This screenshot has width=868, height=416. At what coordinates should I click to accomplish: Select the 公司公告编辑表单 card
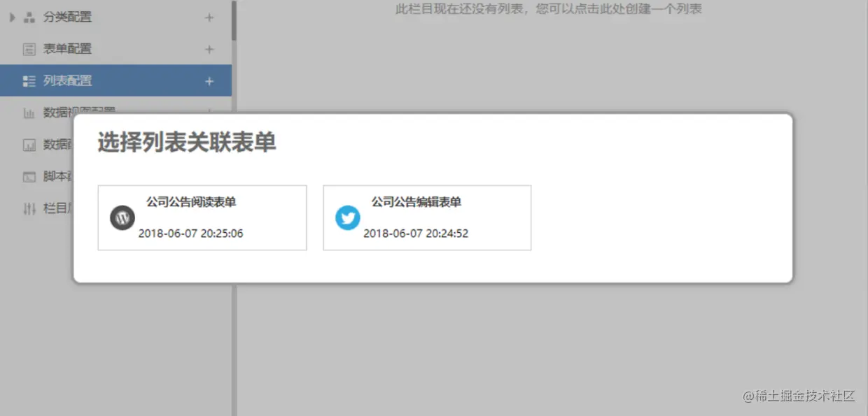(x=427, y=217)
